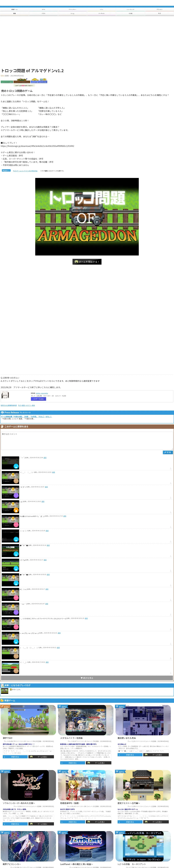This screenshot has width=174, height=868.
Task: Click the EDU genre label above the post date
Action: [x=2, y=76]
